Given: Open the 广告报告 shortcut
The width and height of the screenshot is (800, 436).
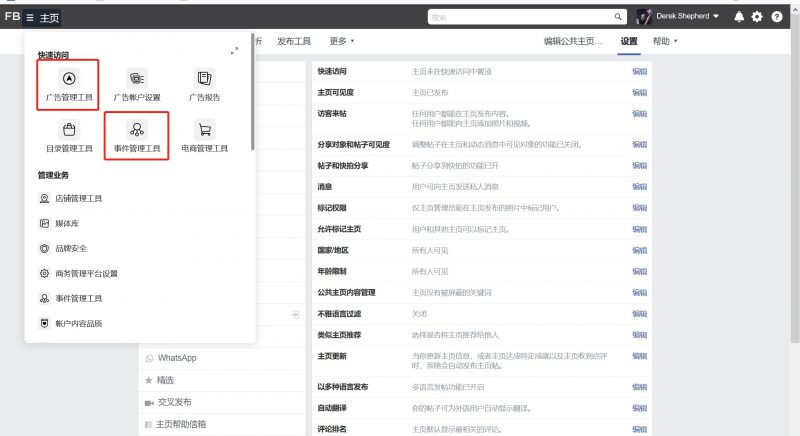Looking at the screenshot, I should pos(205,84).
